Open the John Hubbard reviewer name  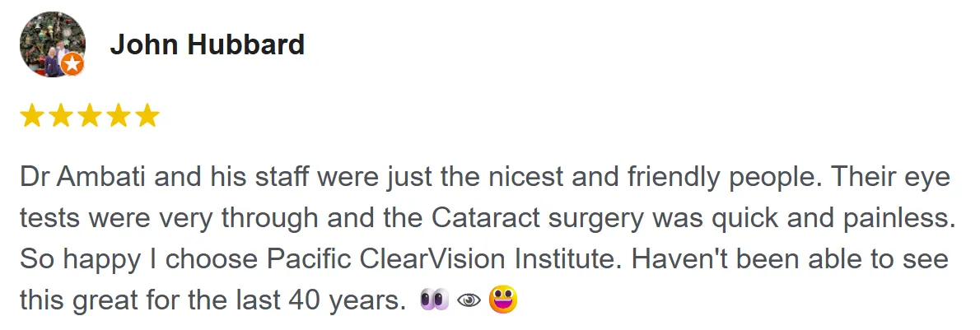click(x=208, y=44)
